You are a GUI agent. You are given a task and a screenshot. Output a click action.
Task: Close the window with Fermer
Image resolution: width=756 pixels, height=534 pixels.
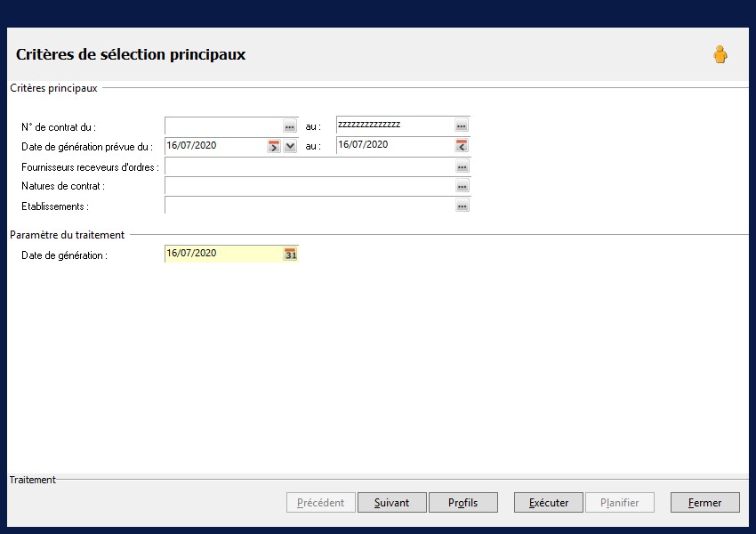click(x=705, y=503)
